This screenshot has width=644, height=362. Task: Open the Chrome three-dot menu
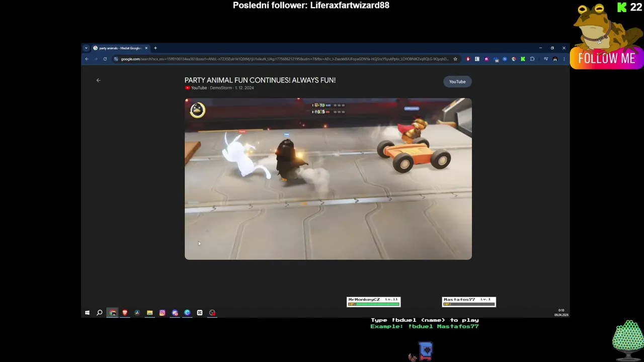[x=564, y=59]
